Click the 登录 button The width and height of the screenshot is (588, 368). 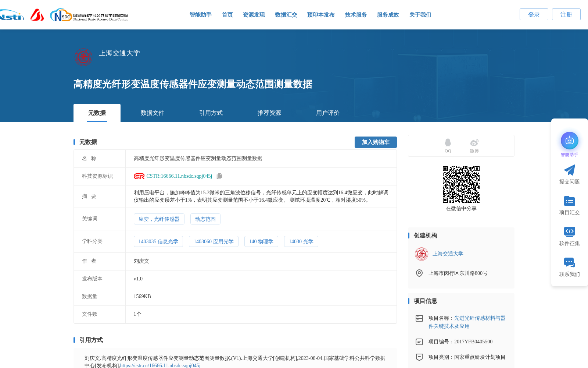click(x=534, y=14)
